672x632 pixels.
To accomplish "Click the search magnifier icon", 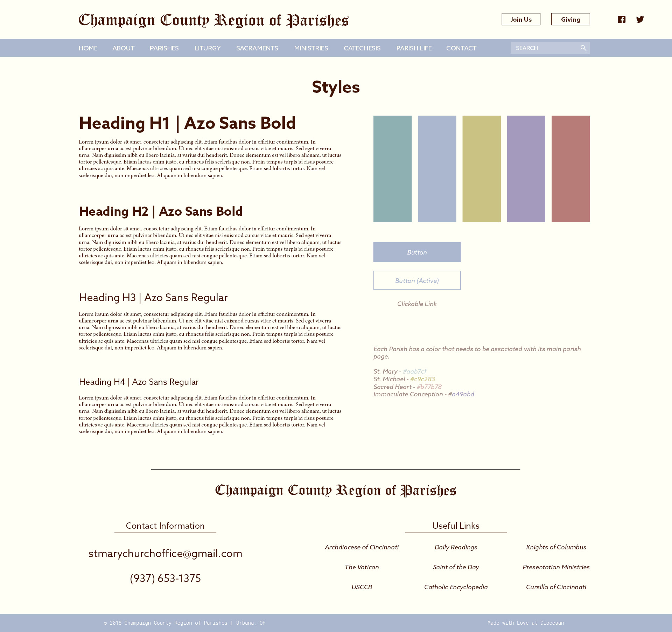I will pos(583,48).
